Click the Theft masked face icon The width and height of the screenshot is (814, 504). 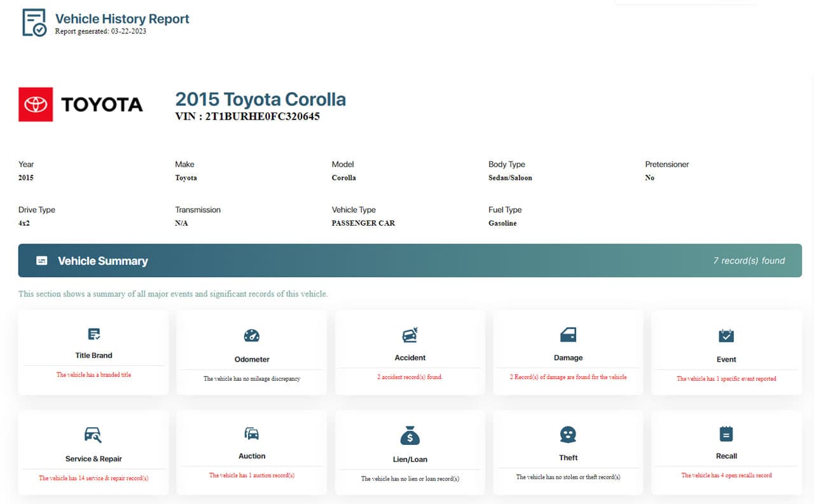point(568,435)
